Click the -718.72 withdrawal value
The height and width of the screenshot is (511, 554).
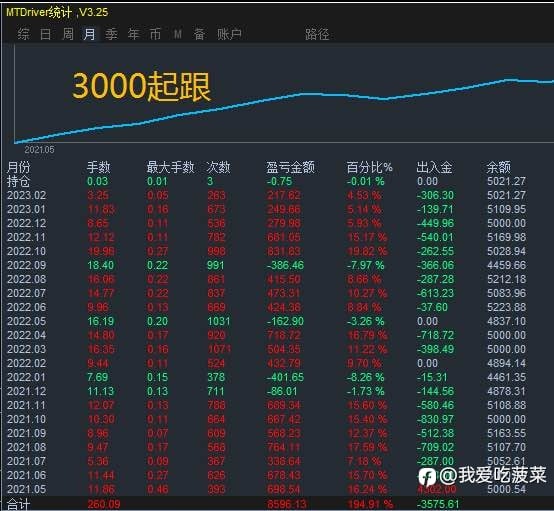(x=435, y=335)
